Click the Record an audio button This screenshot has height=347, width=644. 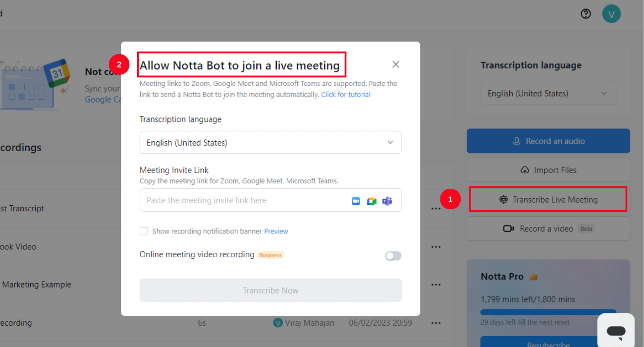click(548, 141)
